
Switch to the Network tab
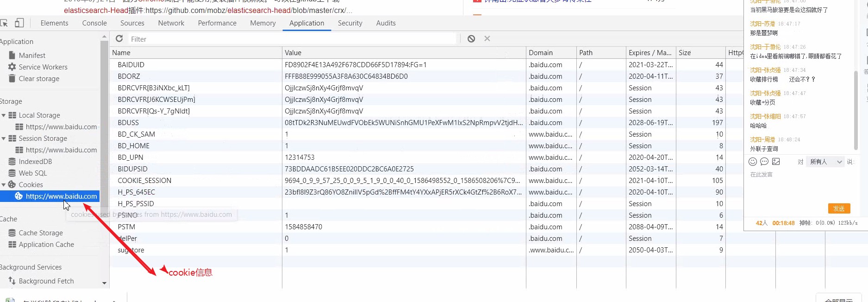(x=171, y=23)
